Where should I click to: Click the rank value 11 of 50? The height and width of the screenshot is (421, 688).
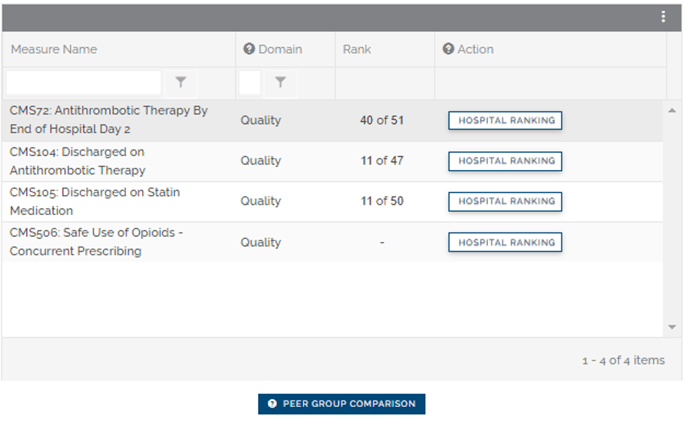point(382,201)
